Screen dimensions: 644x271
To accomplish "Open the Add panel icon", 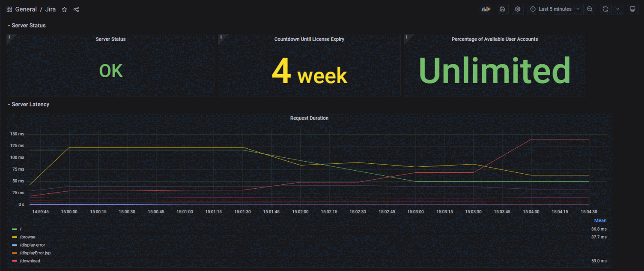I will tap(486, 9).
